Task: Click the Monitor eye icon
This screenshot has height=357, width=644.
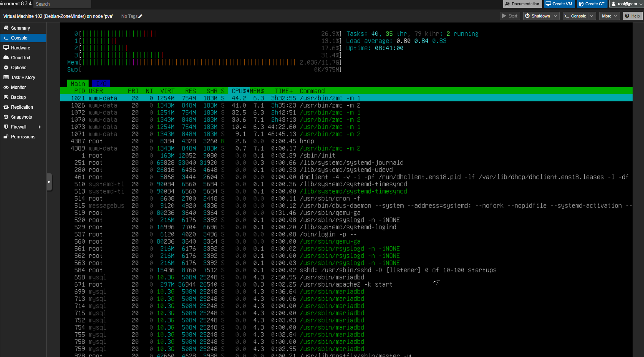Action: tap(6, 87)
